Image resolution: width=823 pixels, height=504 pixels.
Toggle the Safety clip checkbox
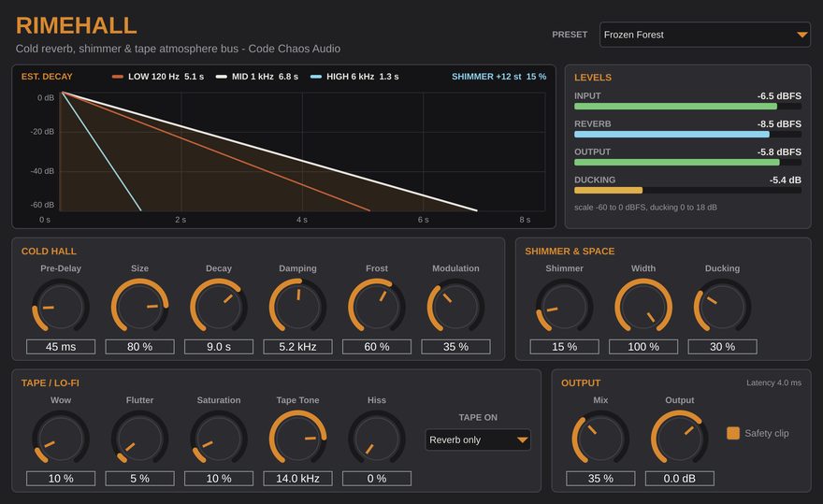(x=732, y=433)
